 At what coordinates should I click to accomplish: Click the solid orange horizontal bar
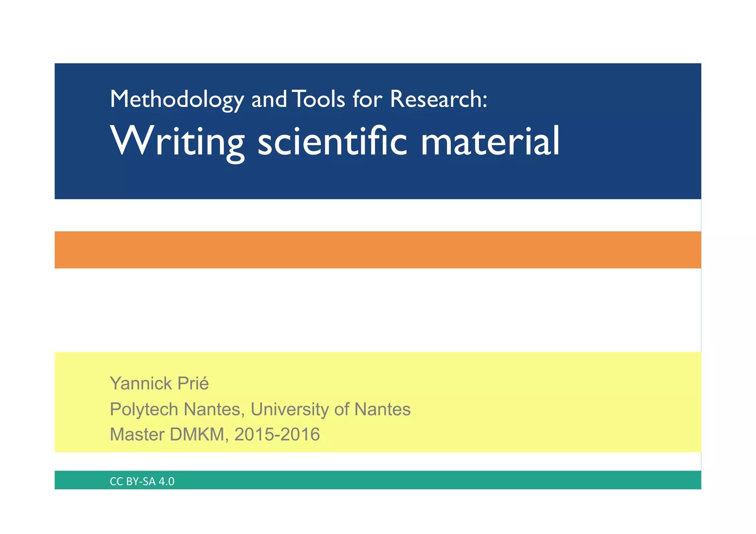[377, 250]
